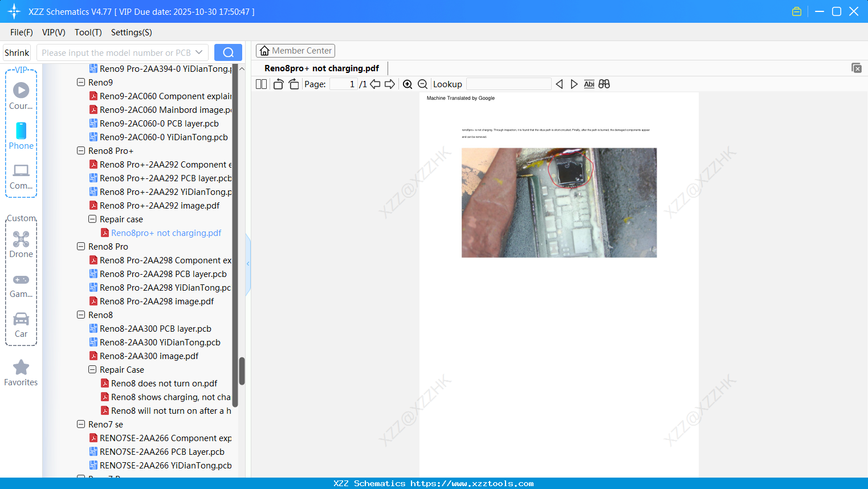The image size is (868, 489).
Task: Click the close-all-tabs icon at right
Action: coord(857,68)
